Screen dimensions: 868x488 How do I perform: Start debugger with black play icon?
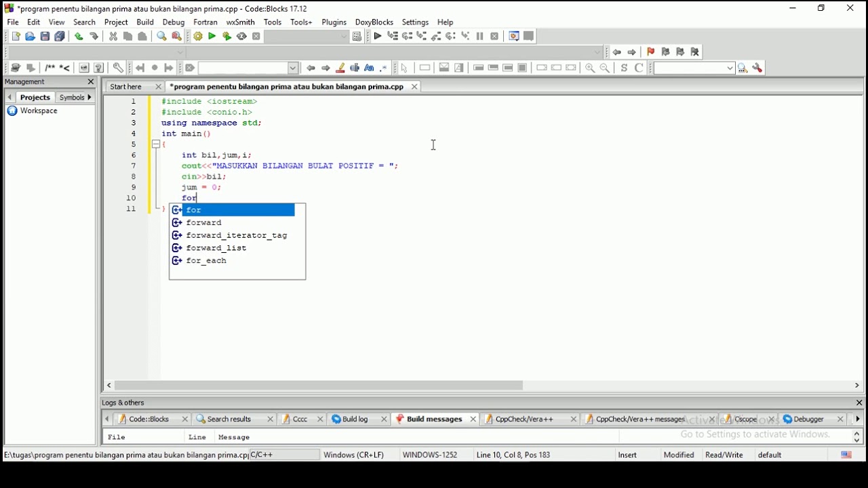pos(378,37)
